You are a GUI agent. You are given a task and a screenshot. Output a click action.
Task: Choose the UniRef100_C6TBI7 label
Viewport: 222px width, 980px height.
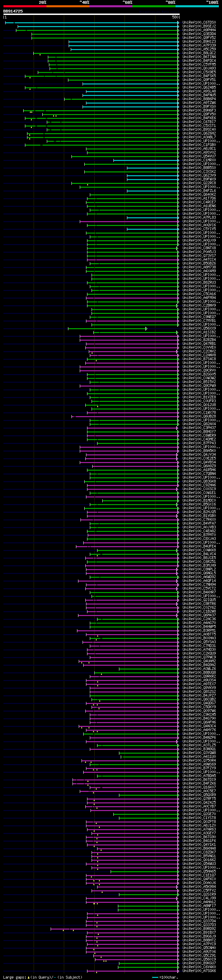click(x=199, y=122)
